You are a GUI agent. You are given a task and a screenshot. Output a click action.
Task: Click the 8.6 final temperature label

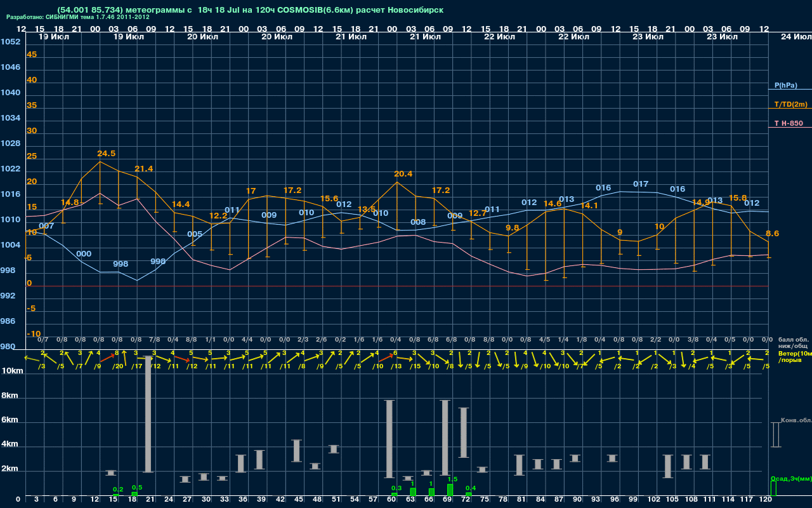click(772, 234)
